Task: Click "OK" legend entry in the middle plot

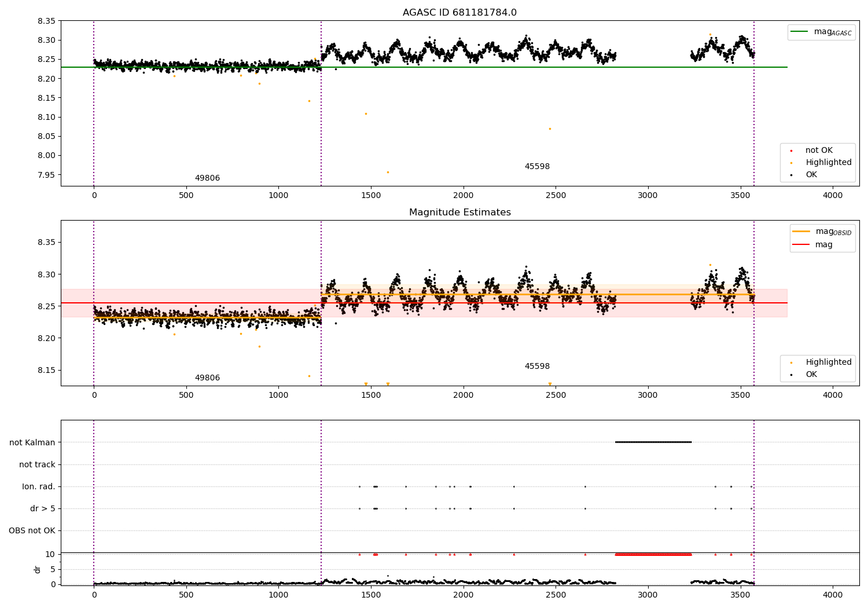Action: pos(804,374)
